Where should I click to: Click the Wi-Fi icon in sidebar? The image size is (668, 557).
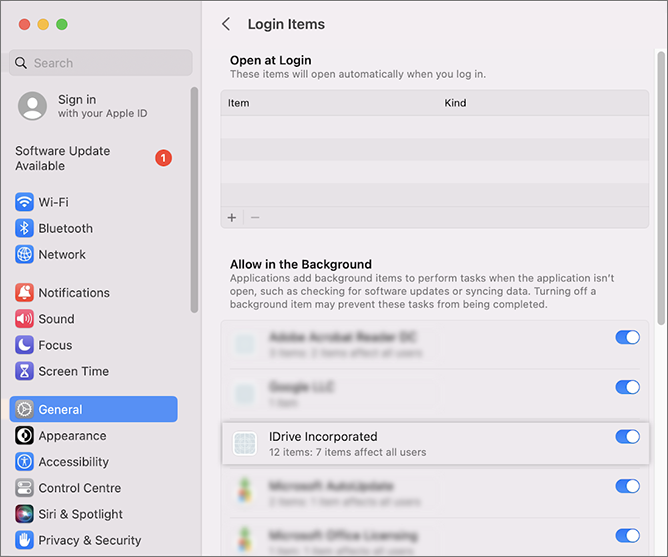(x=25, y=202)
